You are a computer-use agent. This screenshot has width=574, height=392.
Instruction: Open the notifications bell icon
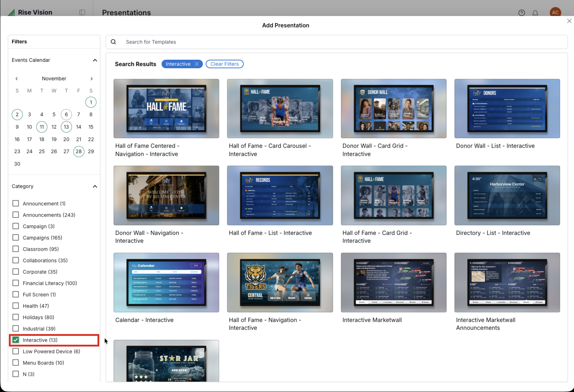click(535, 13)
